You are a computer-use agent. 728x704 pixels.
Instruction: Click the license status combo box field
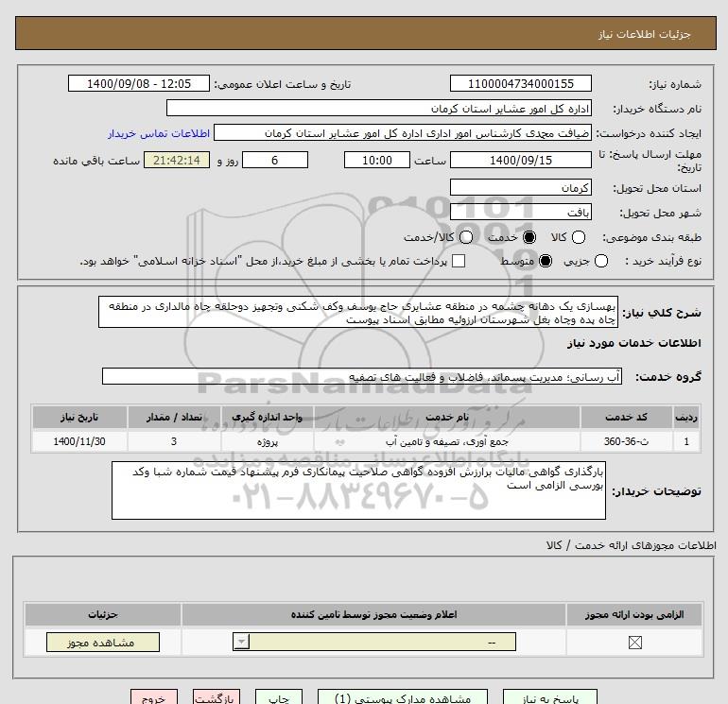[x=374, y=642]
